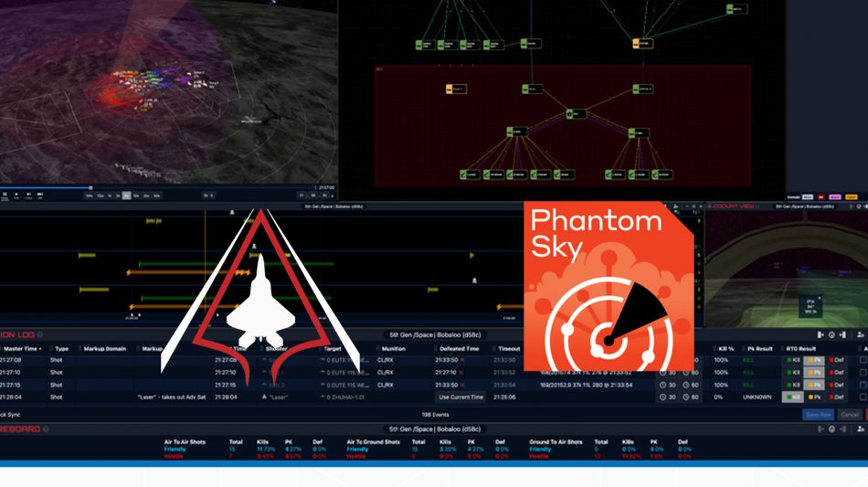Clear defeated time in the 21:27:08 row
This screenshot has height=487, width=868.
pyautogui.click(x=462, y=360)
